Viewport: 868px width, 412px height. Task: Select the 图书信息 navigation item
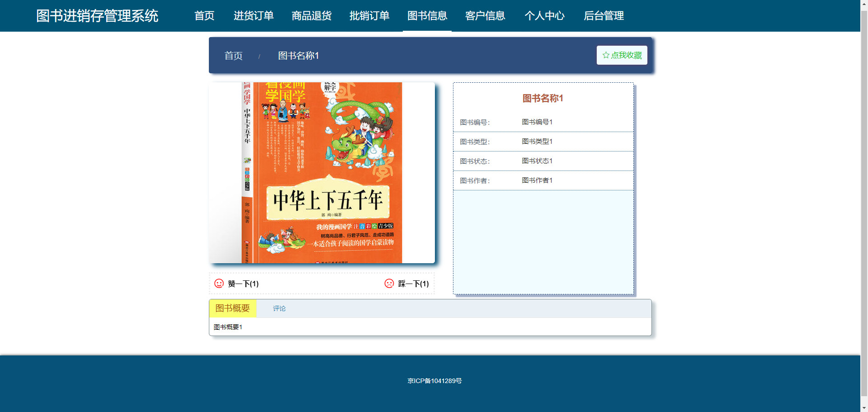pyautogui.click(x=427, y=16)
